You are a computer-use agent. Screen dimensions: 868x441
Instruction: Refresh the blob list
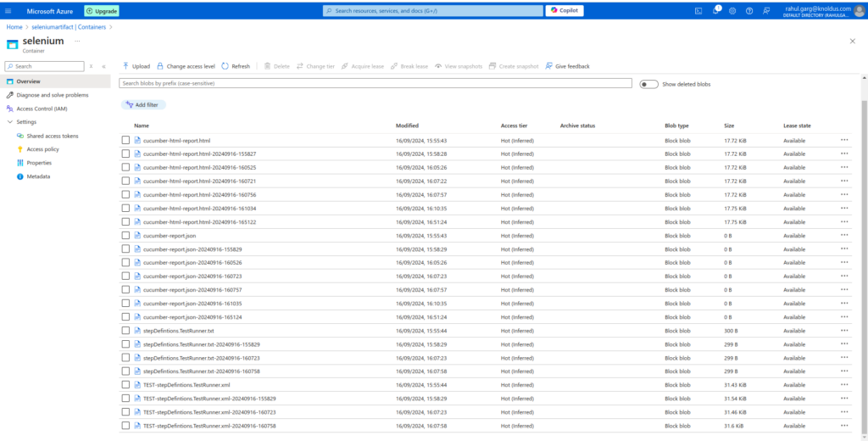click(236, 66)
